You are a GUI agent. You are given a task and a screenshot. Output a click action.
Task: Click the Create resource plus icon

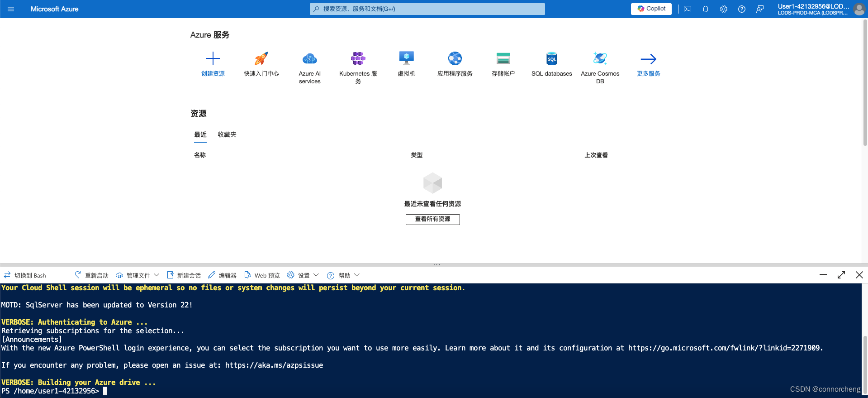(x=213, y=58)
